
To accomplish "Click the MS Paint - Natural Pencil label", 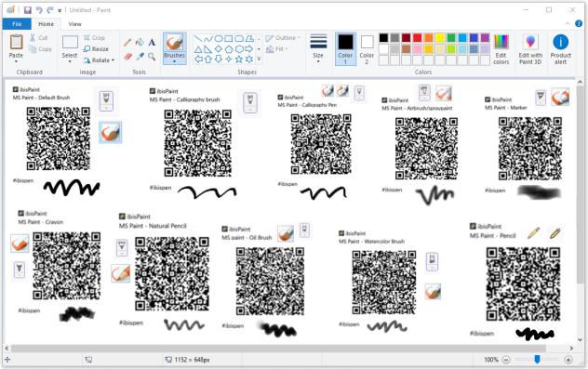I will [153, 226].
